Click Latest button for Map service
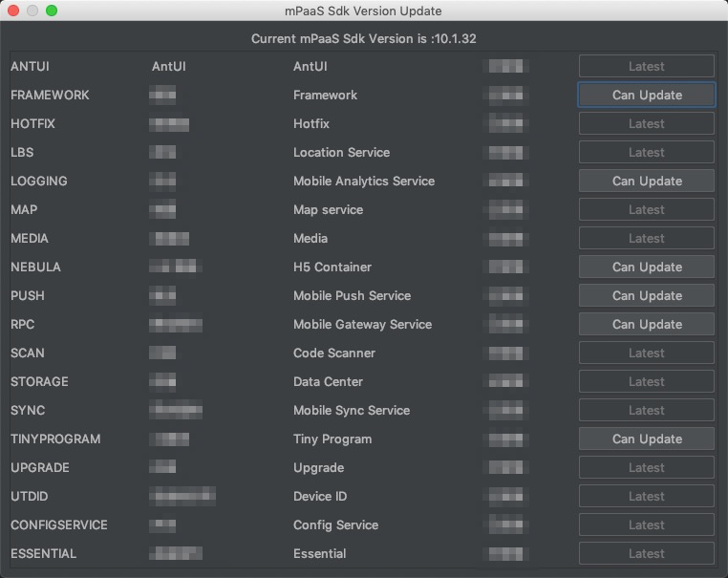This screenshot has width=728, height=578. tap(646, 209)
